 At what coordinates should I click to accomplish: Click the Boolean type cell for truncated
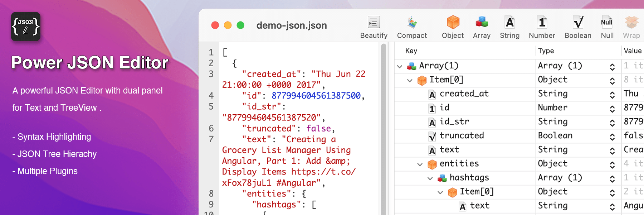tap(555, 135)
